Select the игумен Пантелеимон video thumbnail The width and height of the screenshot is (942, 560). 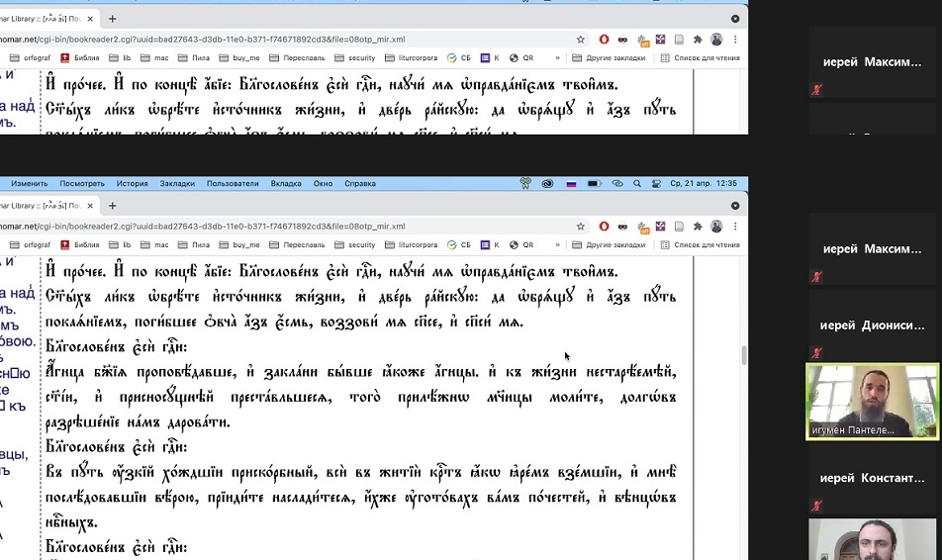[x=872, y=401]
